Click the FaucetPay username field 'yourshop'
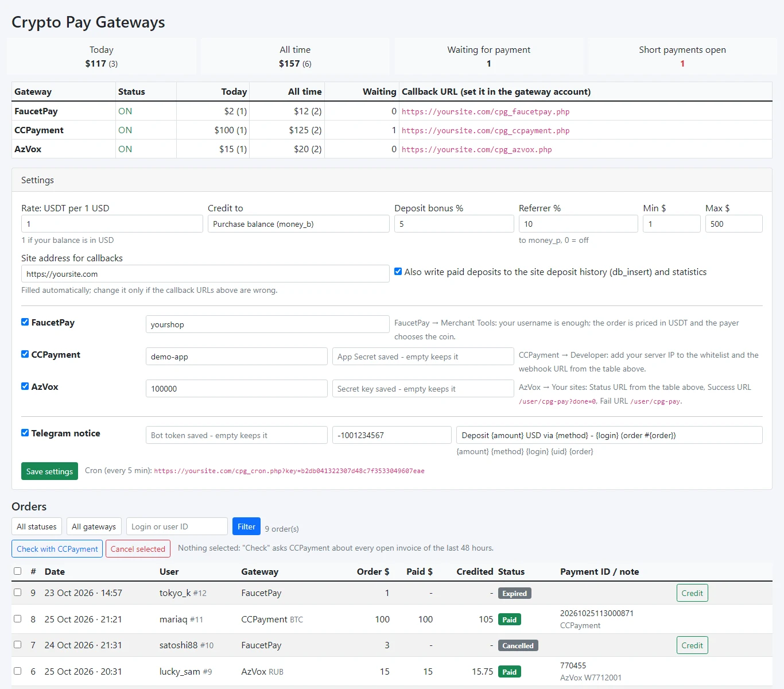 (x=267, y=324)
